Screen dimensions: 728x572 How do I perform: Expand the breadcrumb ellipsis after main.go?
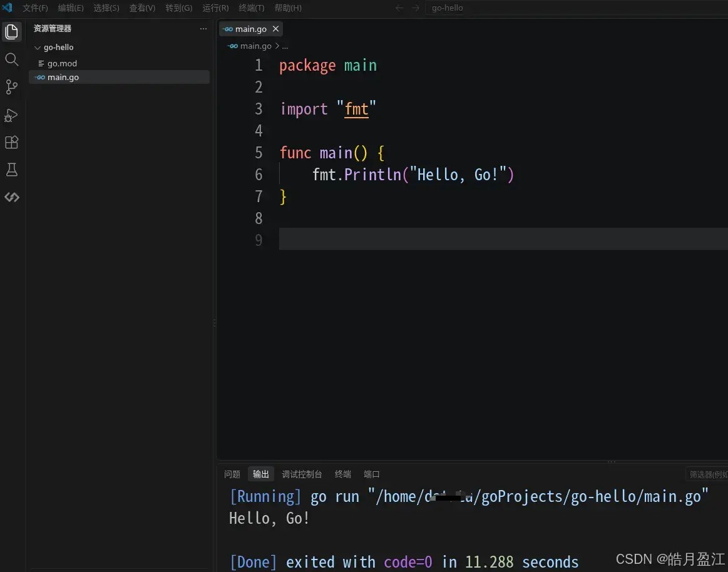click(x=285, y=46)
